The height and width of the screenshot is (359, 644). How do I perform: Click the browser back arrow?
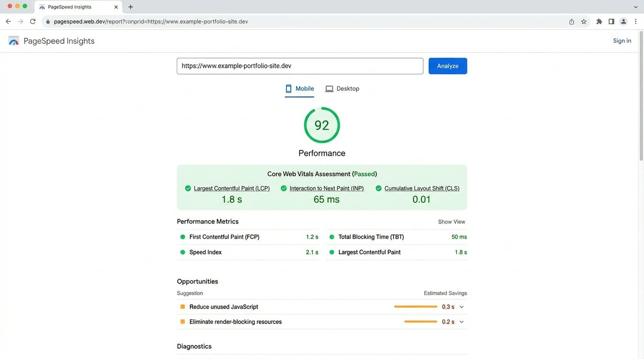(x=8, y=22)
